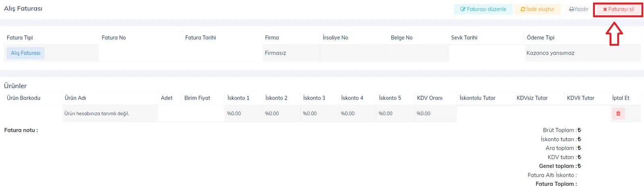
Task: Click the 'İptal Et' column header
Action: (x=621, y=98)
